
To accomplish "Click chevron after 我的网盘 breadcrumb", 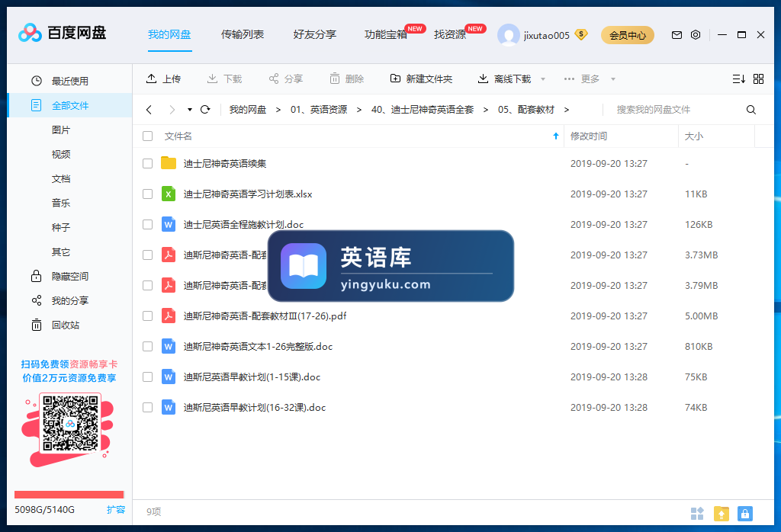I will point(278,110).
